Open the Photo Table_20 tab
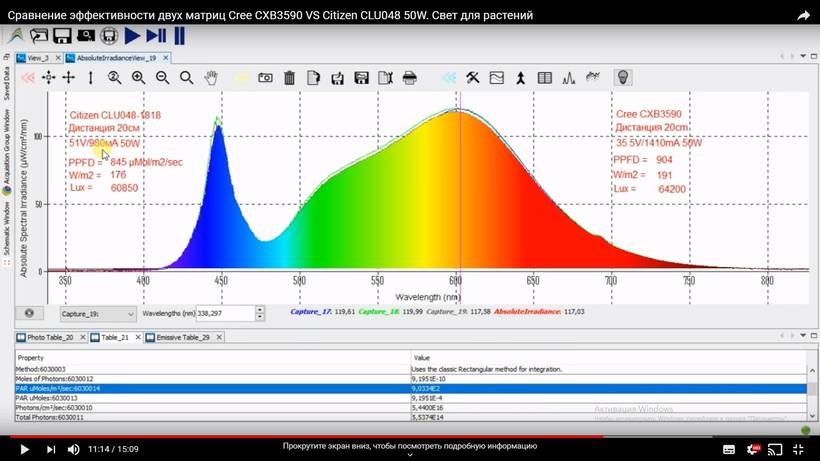 click(50, 338)
